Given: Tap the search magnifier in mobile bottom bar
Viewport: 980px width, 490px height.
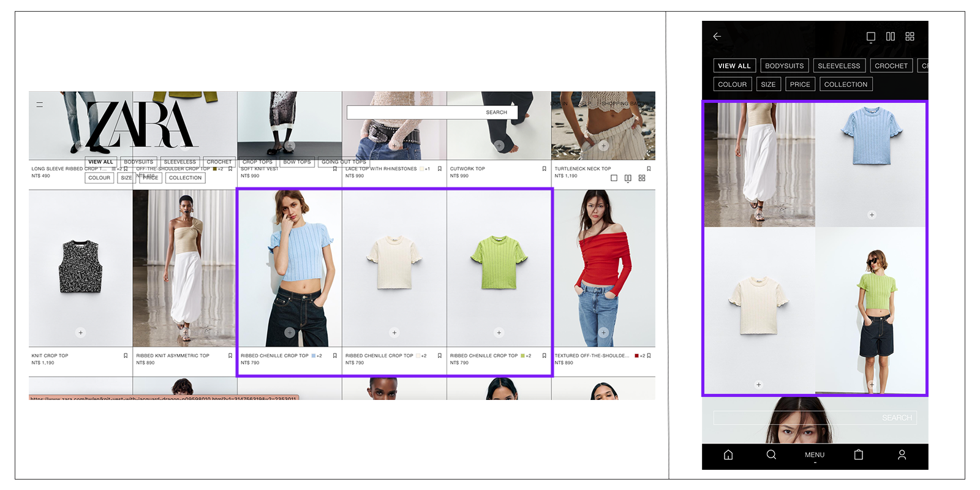Looking at the screenshot, I should coord(771,454).
